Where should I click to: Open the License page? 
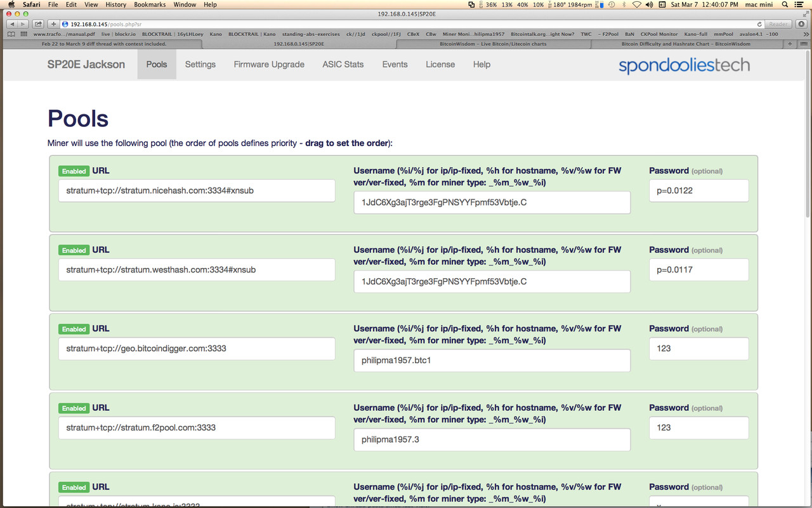pyautogui.click(x=440, y=64)
